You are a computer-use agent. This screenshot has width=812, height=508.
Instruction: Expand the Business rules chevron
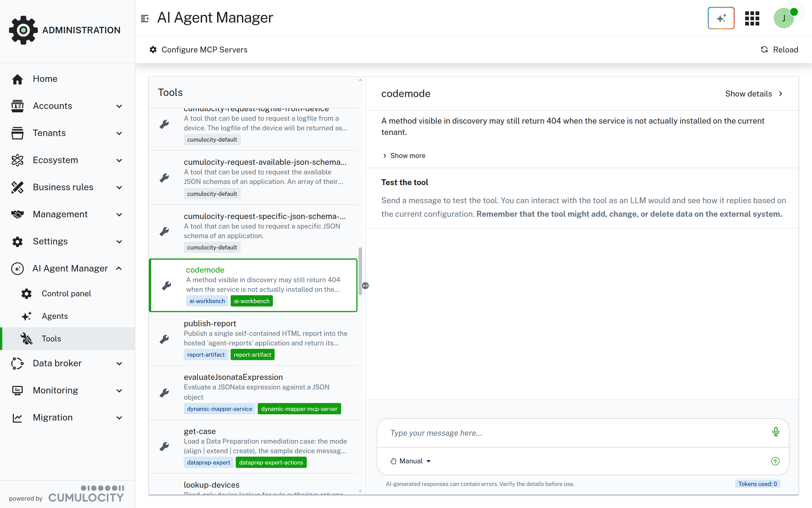(119, 187)
